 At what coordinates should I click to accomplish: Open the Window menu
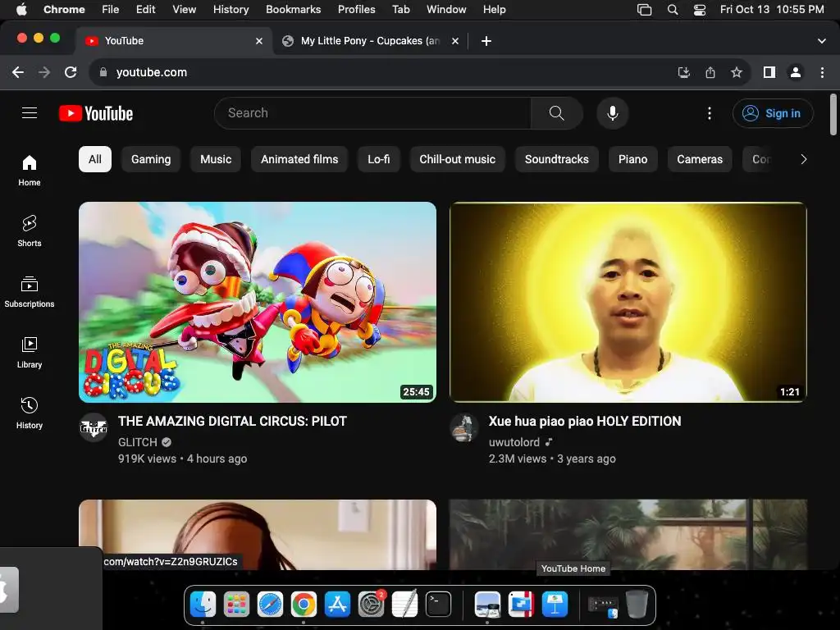coord(446,10)
